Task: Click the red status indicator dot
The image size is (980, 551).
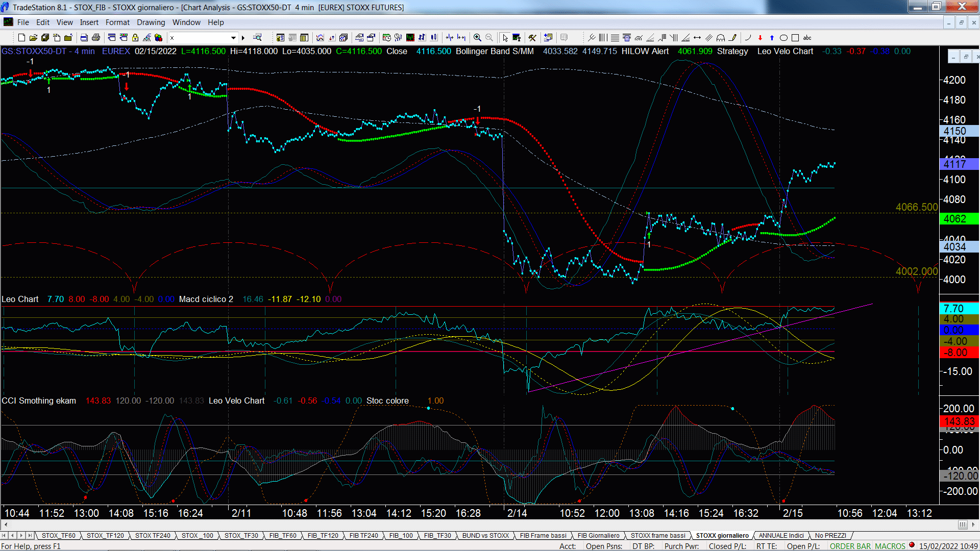Action: coord(912,545)
